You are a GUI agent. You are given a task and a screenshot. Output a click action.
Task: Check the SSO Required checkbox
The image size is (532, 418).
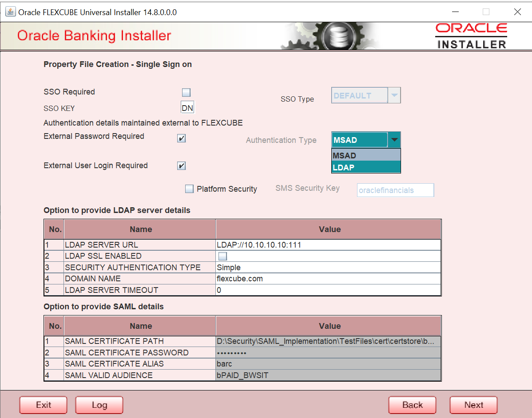186,92
